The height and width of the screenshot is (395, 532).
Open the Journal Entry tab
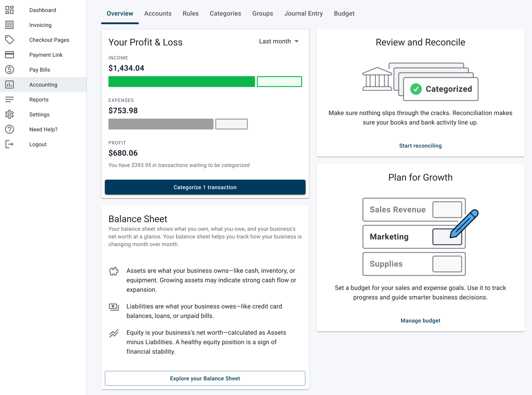[303, 13]
